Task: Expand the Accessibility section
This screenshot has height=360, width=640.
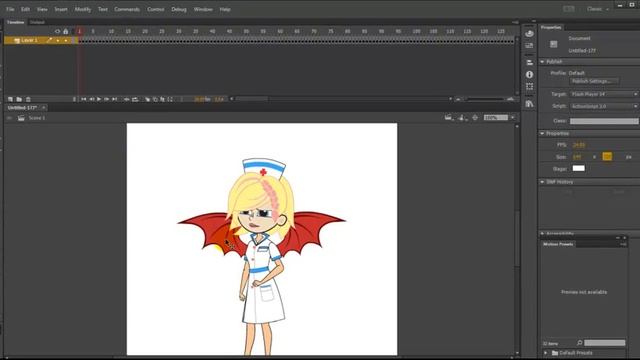Action: point(542,234)
